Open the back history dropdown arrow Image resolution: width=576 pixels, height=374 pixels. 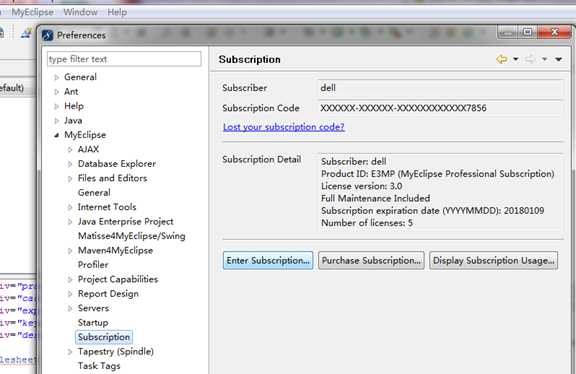point(515,59)
